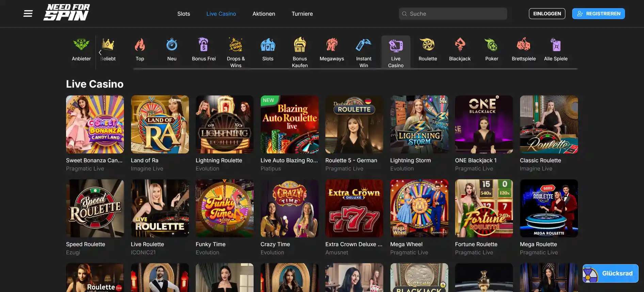644x292 pixels.
Task: Open the Funky Time game
Action: click(x=225, y=208)
